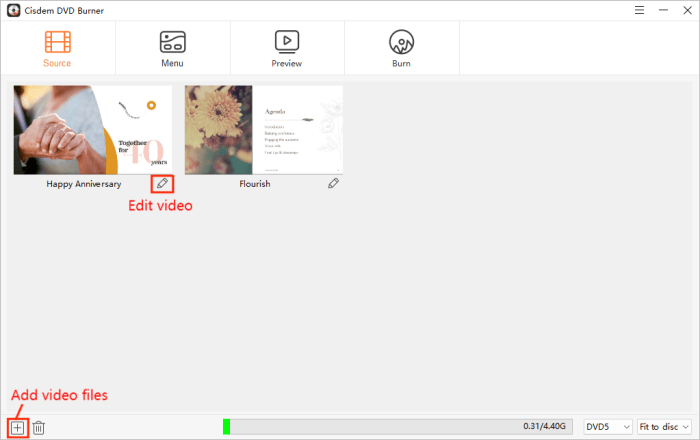Click the add video files plus icon
The width and height of the screenshot is (700, 440).
tap(17, 427)
